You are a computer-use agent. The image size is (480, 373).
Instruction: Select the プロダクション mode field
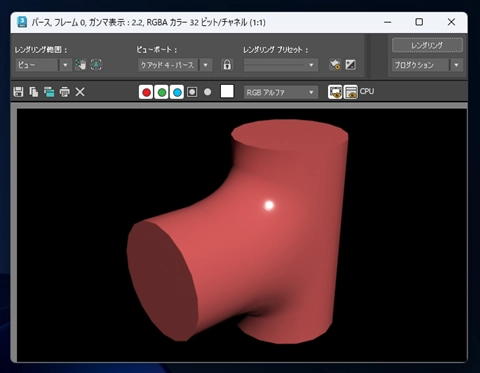tap(421, 65)
